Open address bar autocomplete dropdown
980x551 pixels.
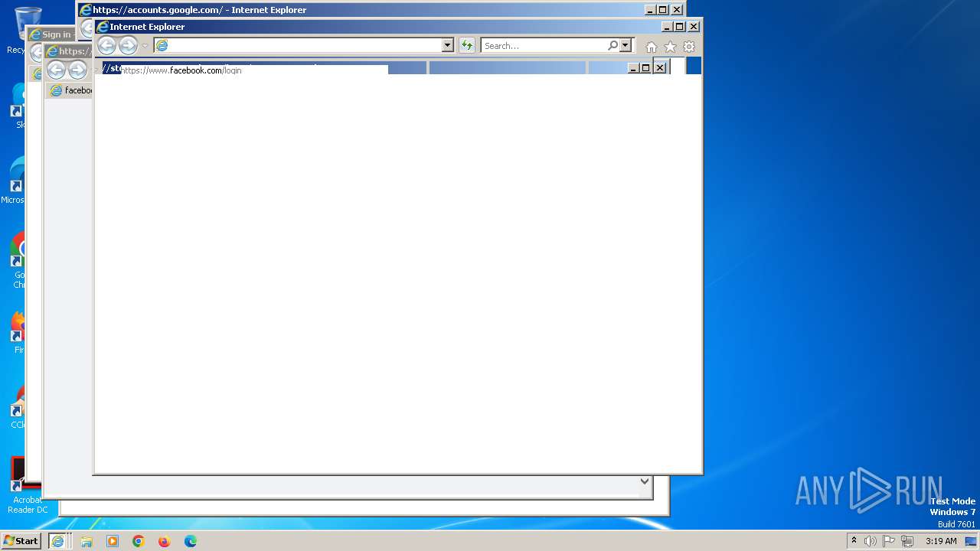(448, 46)
